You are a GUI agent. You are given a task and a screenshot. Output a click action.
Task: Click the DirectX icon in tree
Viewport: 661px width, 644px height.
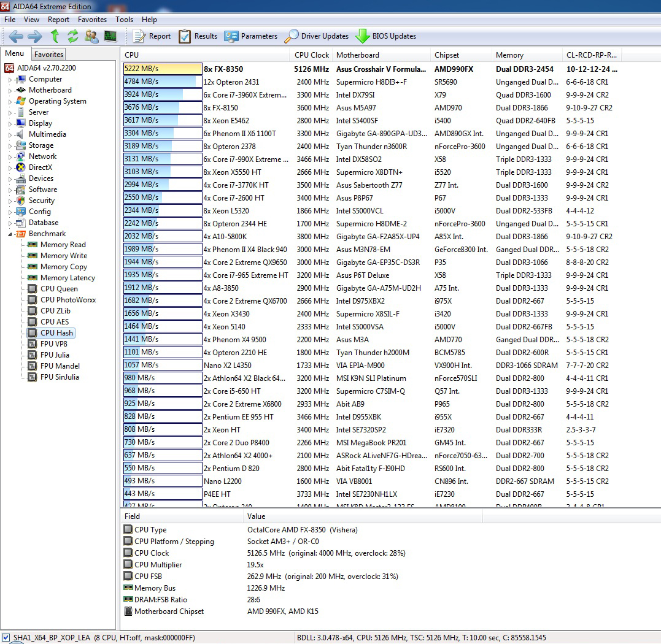(x=21, y=167)
